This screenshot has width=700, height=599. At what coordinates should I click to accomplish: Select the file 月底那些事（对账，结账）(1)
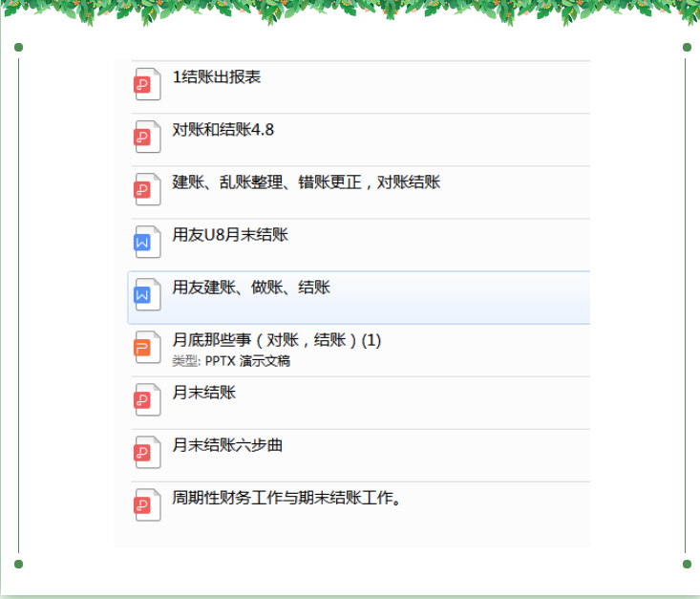[277, 340]
